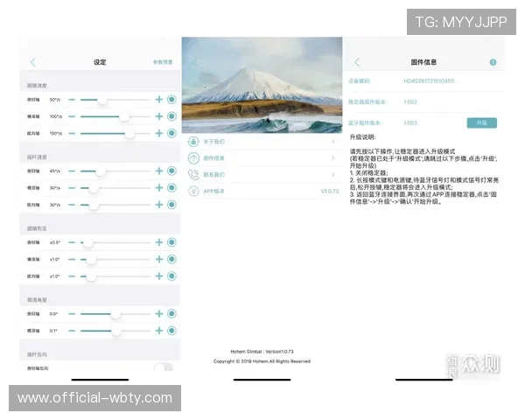Select circle button on follow speed 150°/s row
This screenshot has height=420, width=525.
tap(171, 133)
